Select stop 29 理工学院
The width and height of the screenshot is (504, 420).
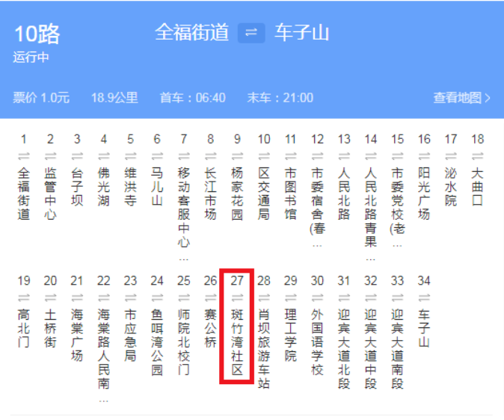(291, 335)
